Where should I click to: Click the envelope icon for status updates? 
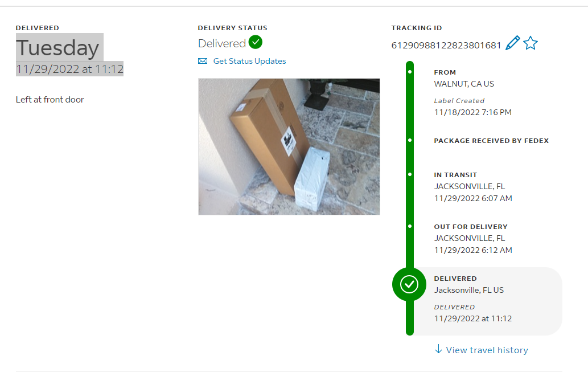tap(203, 61)
